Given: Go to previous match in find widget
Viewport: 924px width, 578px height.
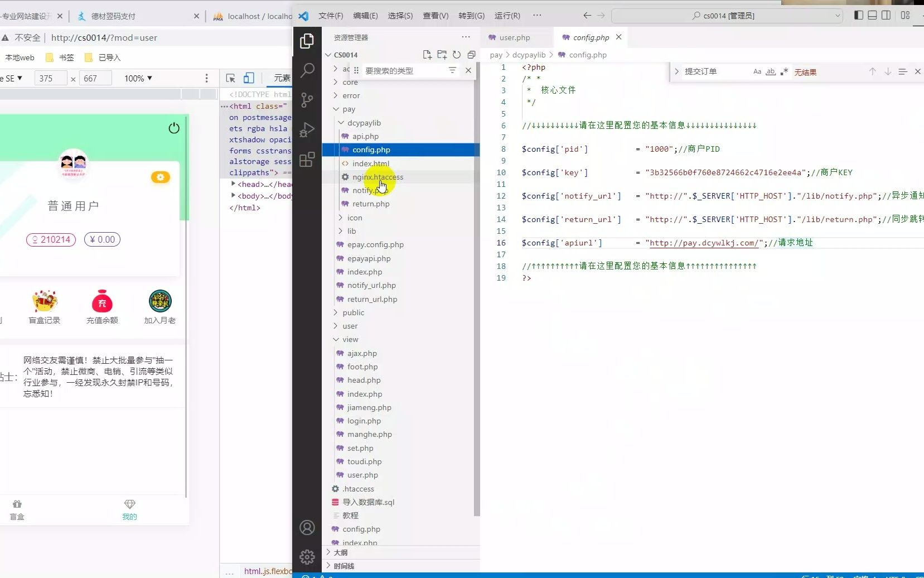Looking at the screenshot, I should coord(873,71).
